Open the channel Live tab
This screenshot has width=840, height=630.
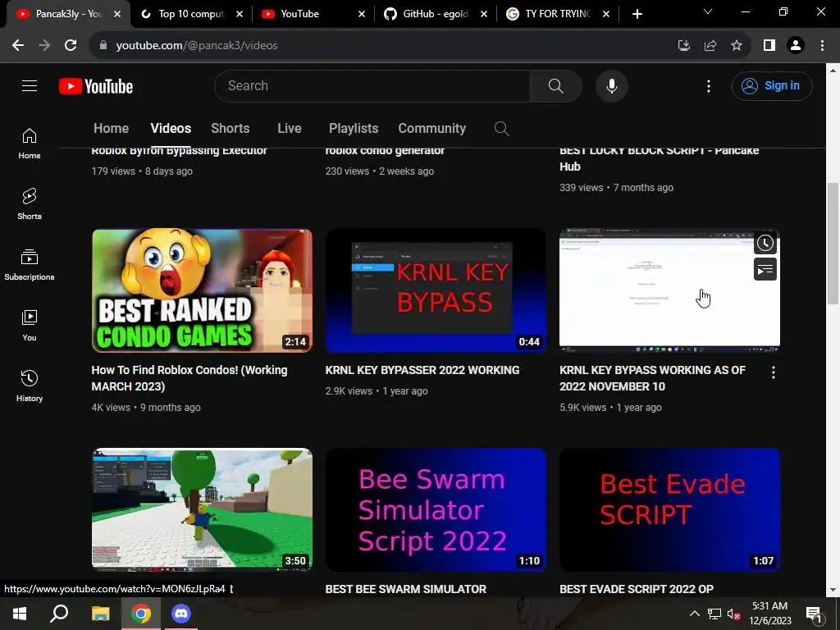[290, 129]
